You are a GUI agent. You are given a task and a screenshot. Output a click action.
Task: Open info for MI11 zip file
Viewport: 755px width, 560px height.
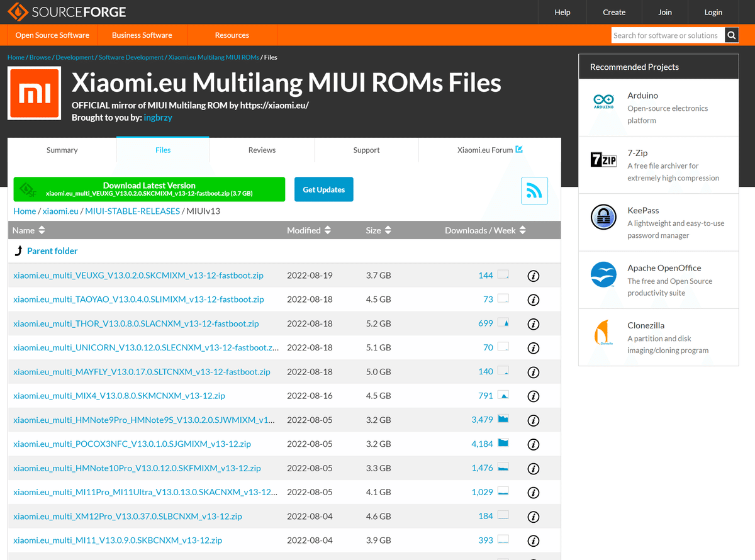point(534,540)
